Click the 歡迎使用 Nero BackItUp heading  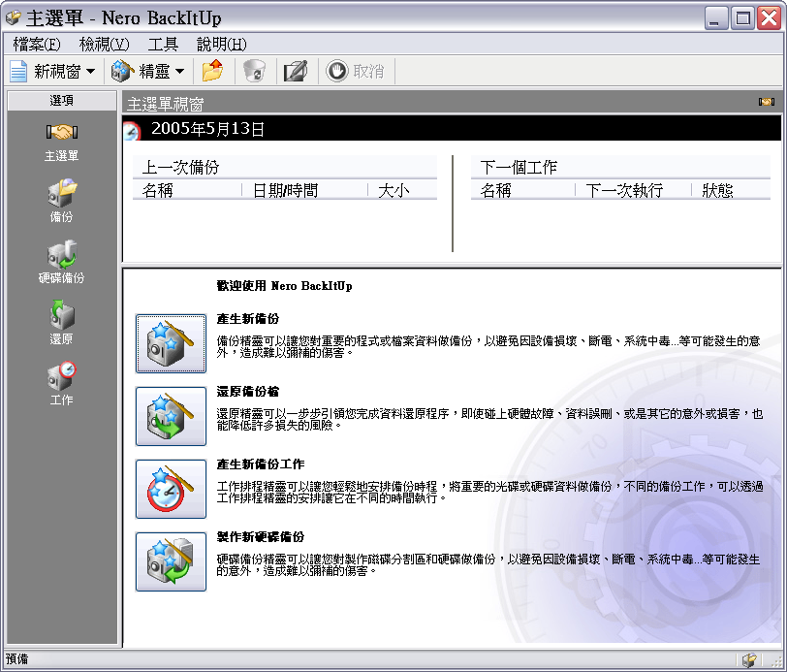[284, 286]
